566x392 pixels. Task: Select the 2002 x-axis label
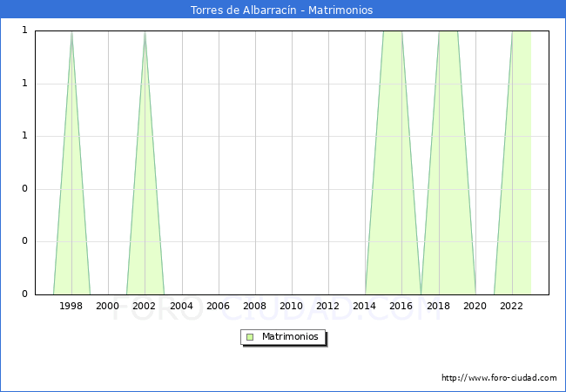[x=145, y=306]
